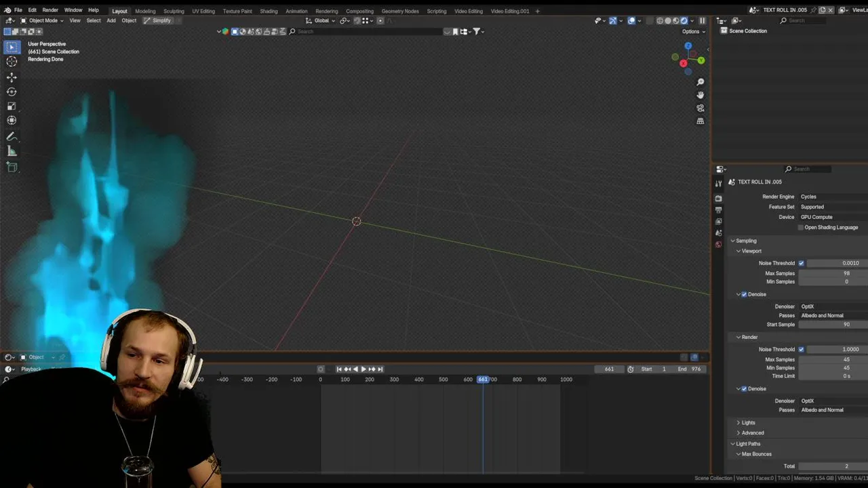The image size is (868, 488).
Task: Select the Rotate tool
Action: [12, 91]
